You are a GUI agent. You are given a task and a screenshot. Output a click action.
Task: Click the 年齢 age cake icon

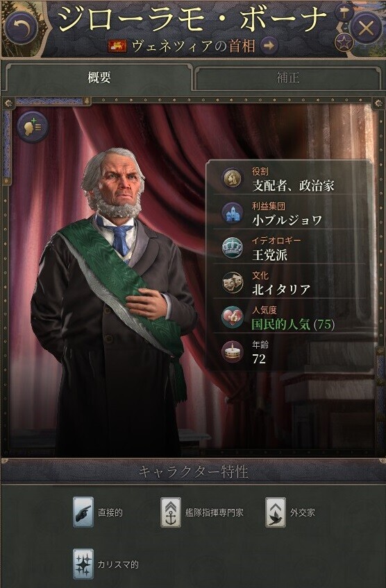(x=233, y=352)
